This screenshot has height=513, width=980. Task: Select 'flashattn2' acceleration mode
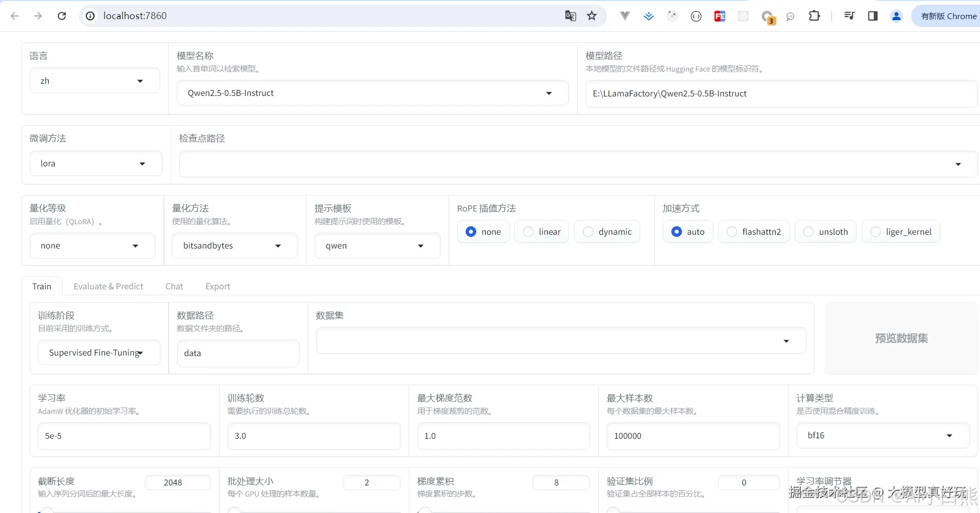[x=754, y=232]
